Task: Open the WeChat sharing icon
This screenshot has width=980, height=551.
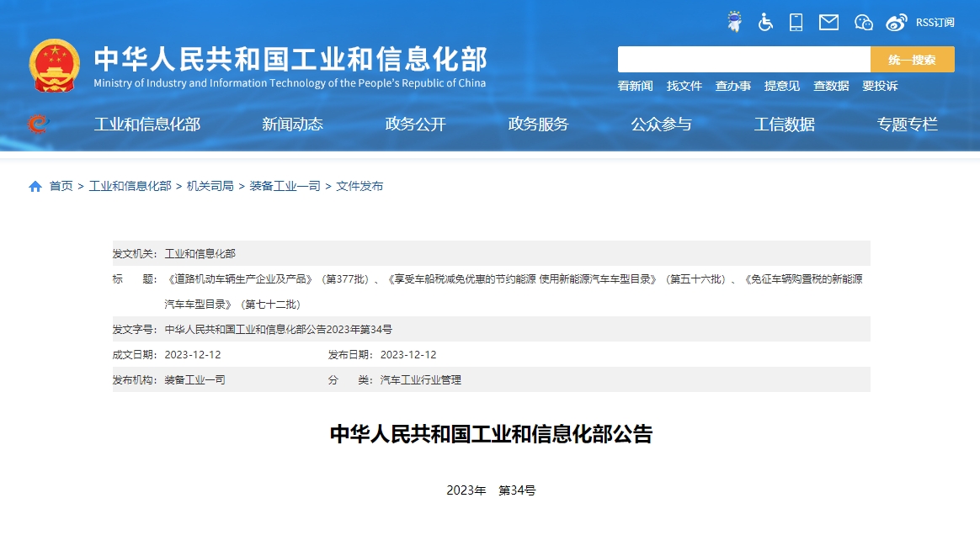Action: pos(863,22)
